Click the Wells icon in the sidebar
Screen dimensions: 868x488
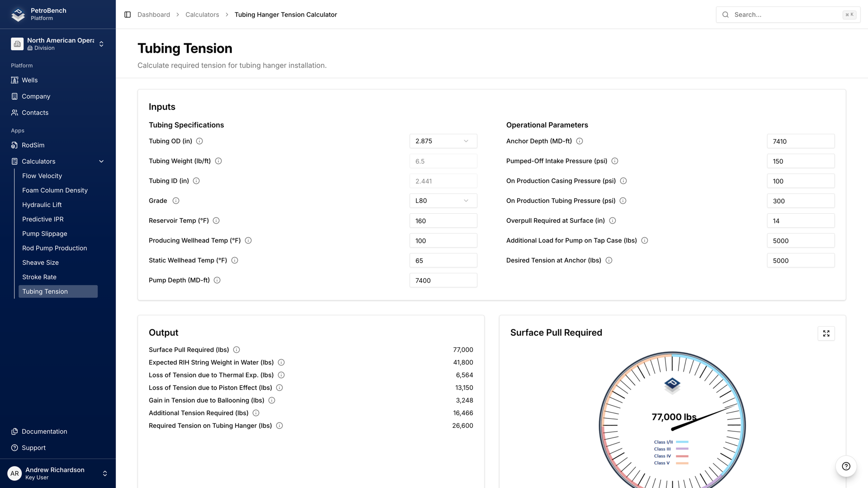[14, 80]
